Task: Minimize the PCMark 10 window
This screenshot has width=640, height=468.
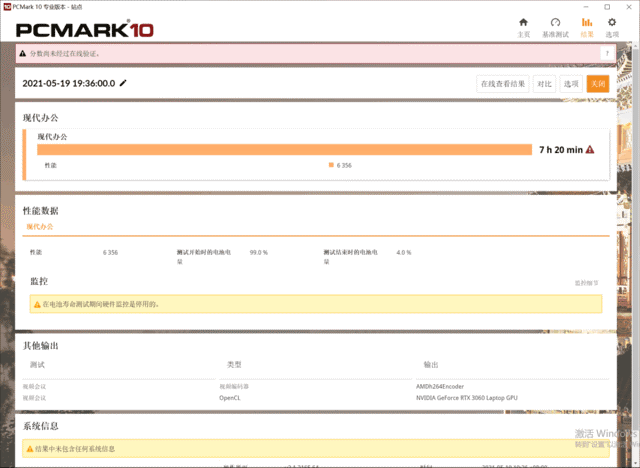Action: (586, 7)
